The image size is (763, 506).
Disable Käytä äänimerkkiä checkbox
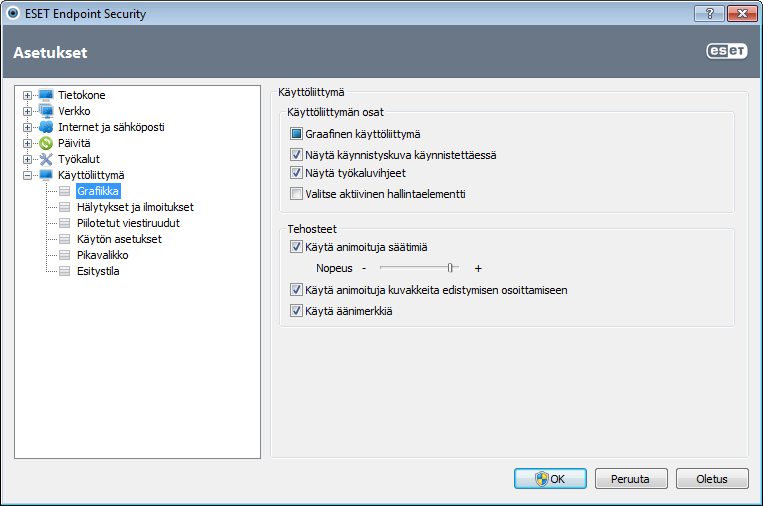point(296,310)
